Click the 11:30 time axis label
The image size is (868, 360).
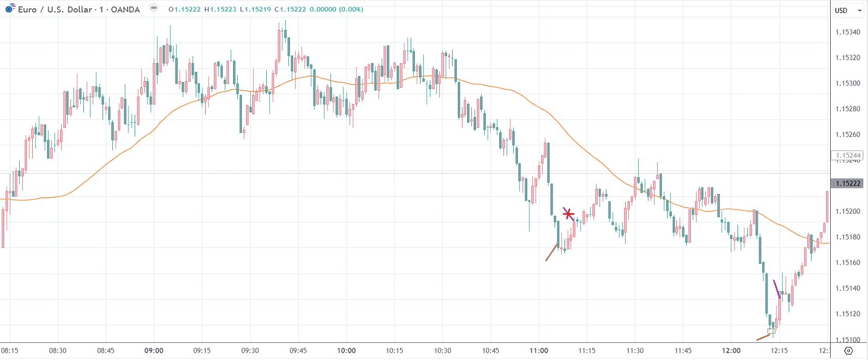pos(635,351)
